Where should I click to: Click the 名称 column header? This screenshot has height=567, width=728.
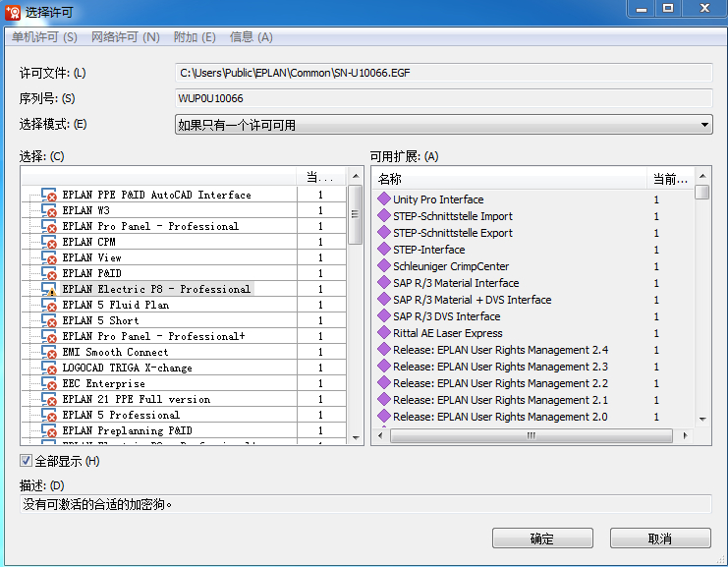510,179
